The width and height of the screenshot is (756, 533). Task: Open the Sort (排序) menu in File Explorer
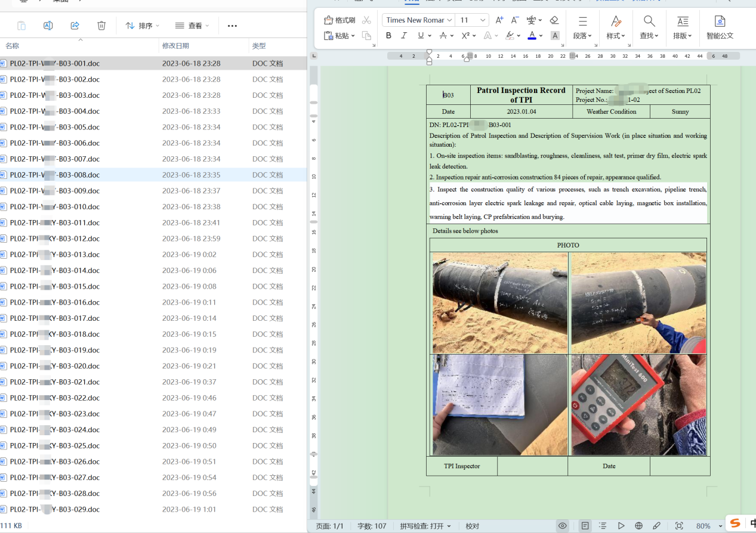coord(143,26)
